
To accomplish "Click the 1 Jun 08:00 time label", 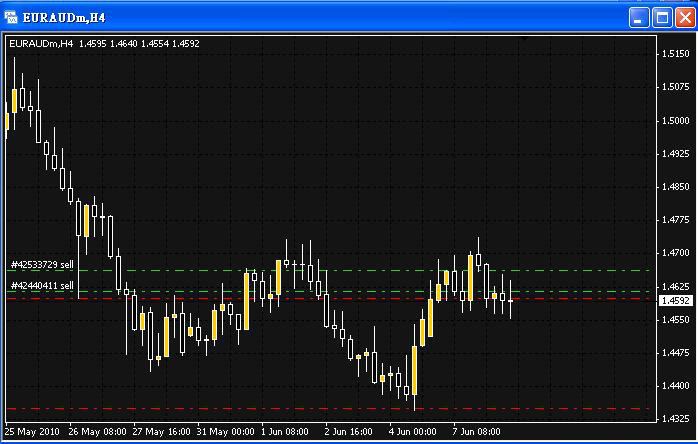I will click(284, 432).
